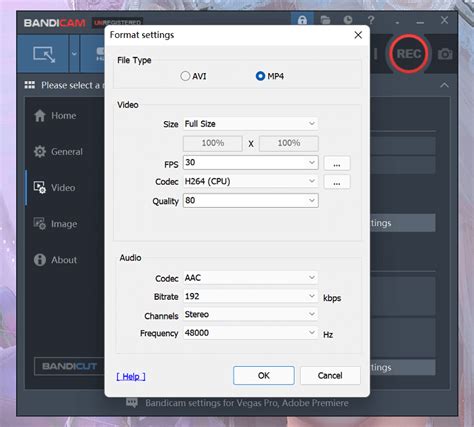
Task: Click the grid icon beside Please select
Action: point(30,85)
